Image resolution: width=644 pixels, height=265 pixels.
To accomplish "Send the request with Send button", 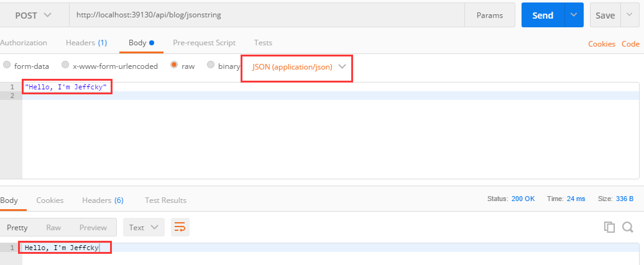I will pyautogui.click(x=543, y=15).
